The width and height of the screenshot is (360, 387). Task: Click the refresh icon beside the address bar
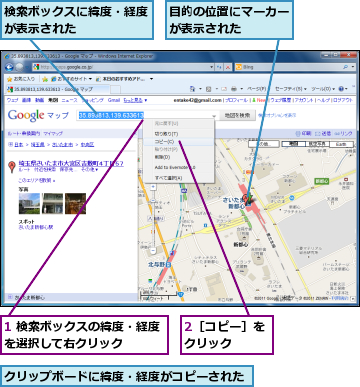point(219,67)
